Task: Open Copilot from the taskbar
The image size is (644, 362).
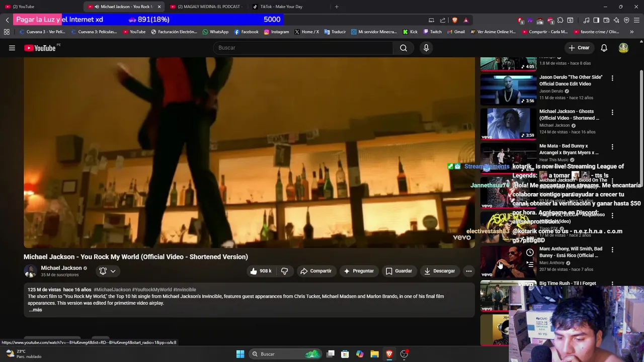Action: tap(360, 354)
